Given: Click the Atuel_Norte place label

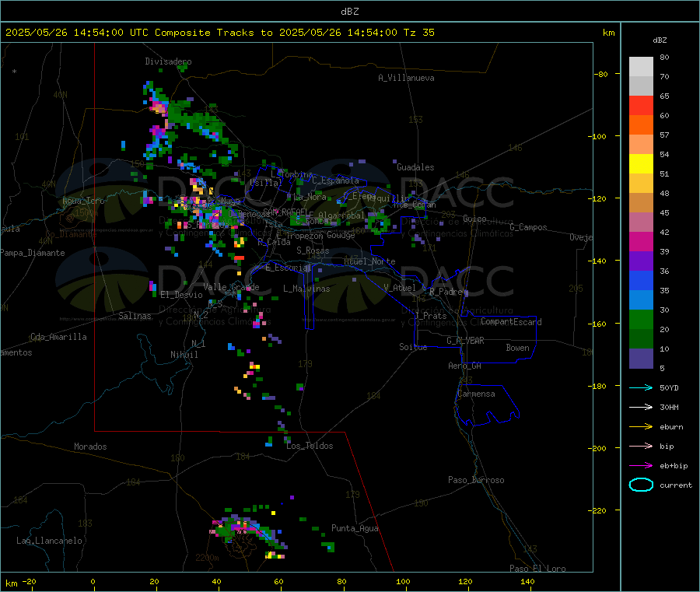Looking at the screenshot, I should (369, 261).
